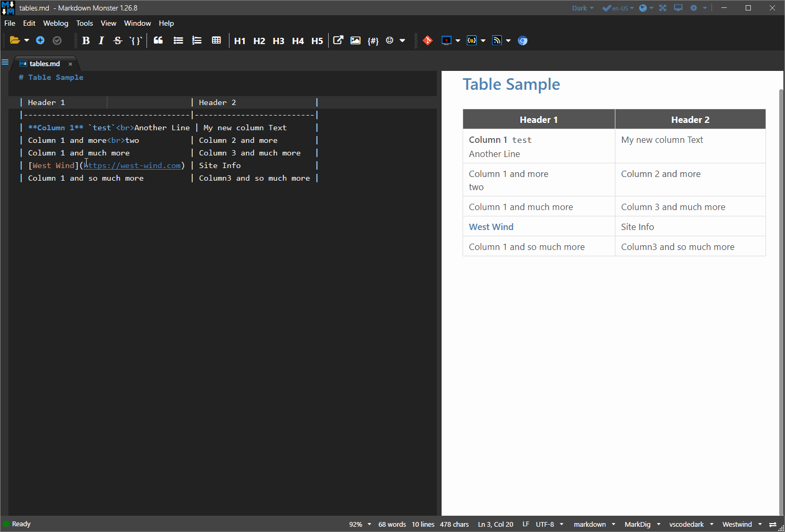This screenshot has height=532, width=785.
Task: Toggle distraction-free mode with the expand arrows icon
Action: tap(663, 8)
